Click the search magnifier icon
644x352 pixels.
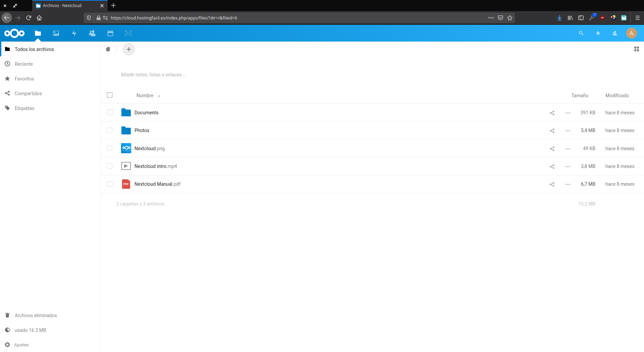[581, 33]
